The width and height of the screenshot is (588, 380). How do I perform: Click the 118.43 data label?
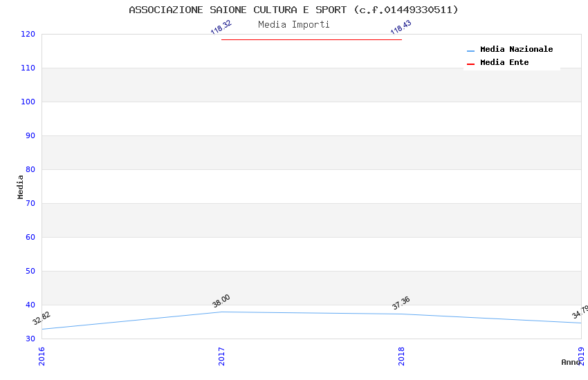401,28
